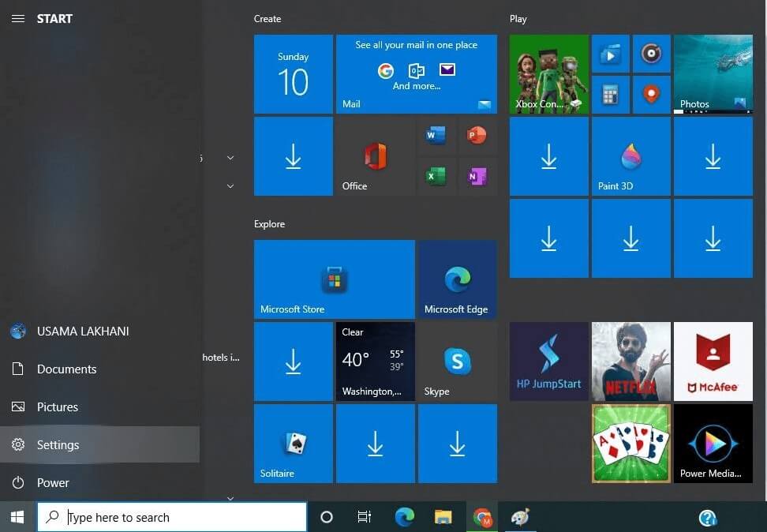Viewport: 767px width, 532px height.
Task: Open the Pictures folder
Action: pyautogui.click(x=99, y=406)
